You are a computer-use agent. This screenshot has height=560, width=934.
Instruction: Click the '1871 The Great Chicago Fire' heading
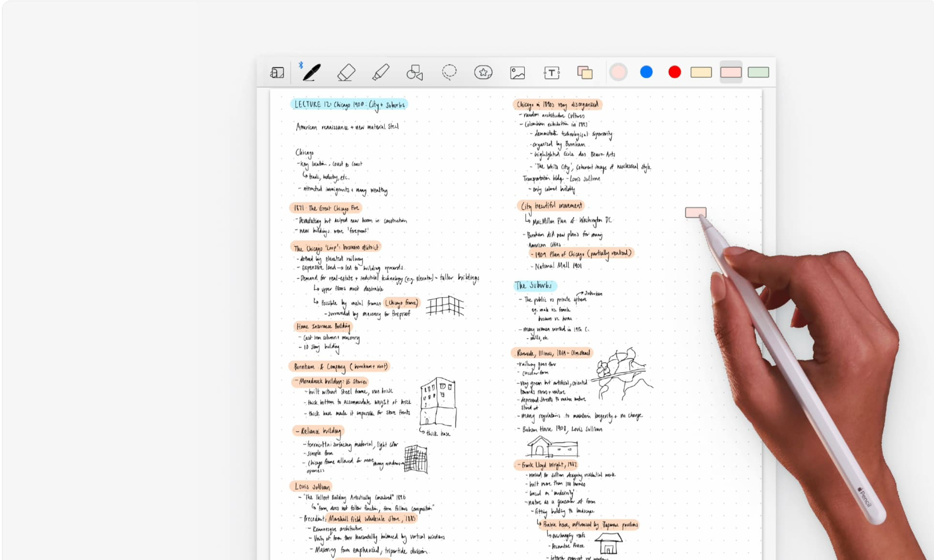click(x=326, y=208)
